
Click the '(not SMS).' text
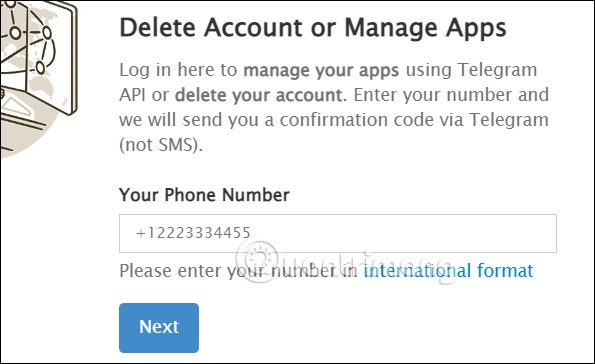coord(161,145)
